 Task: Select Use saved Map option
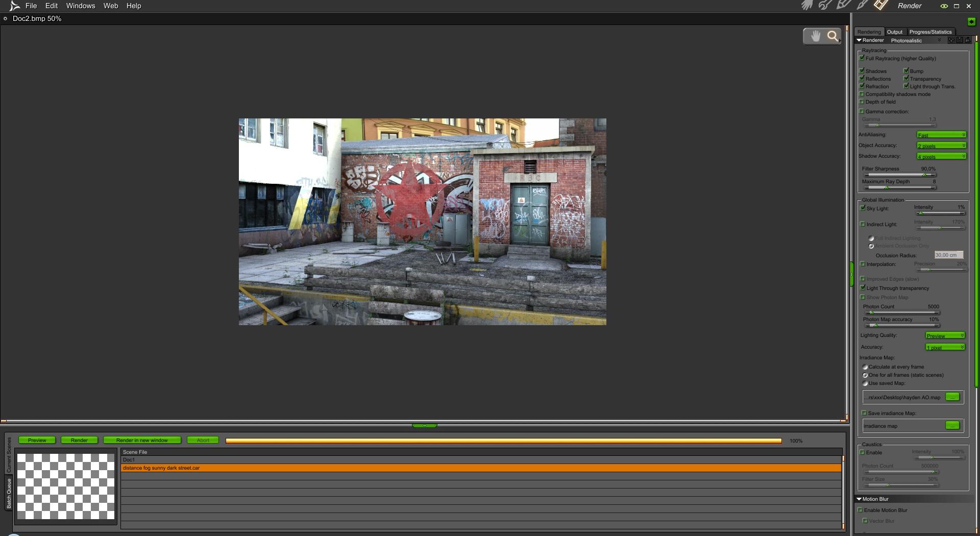click(x=865, y=383)
